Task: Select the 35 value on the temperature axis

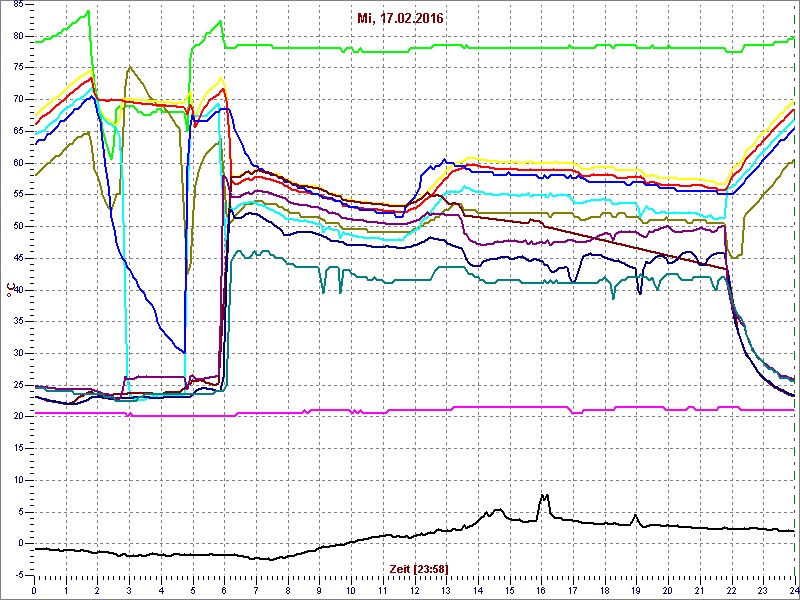Action: tap(17, 321)
